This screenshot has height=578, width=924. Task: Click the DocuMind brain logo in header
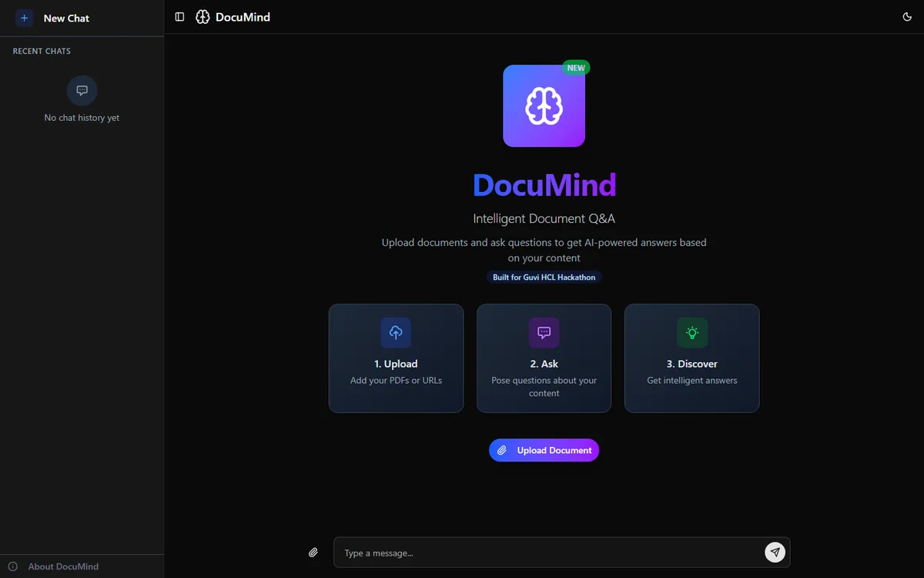(203, 17)
